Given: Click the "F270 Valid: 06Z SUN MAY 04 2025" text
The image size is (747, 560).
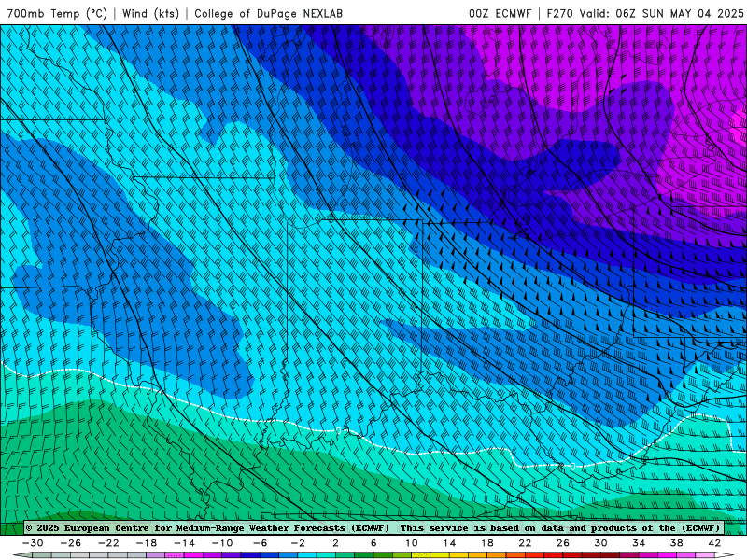Looking at the screenshot, I should [645, 13].
